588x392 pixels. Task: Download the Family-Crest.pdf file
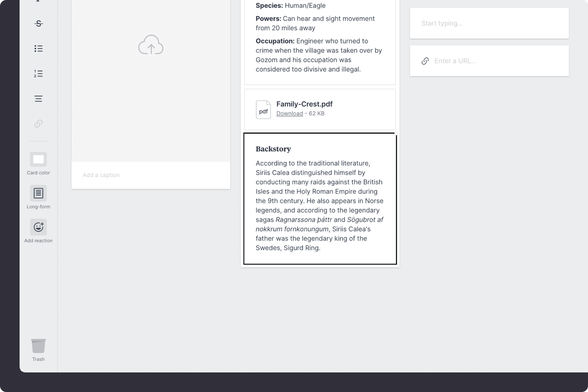pos(289,113)
